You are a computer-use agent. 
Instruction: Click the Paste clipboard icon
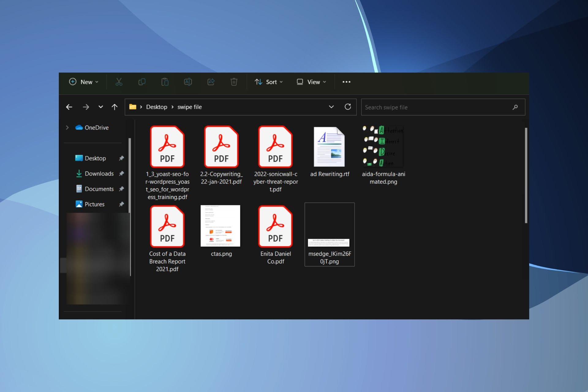point(165,82)
